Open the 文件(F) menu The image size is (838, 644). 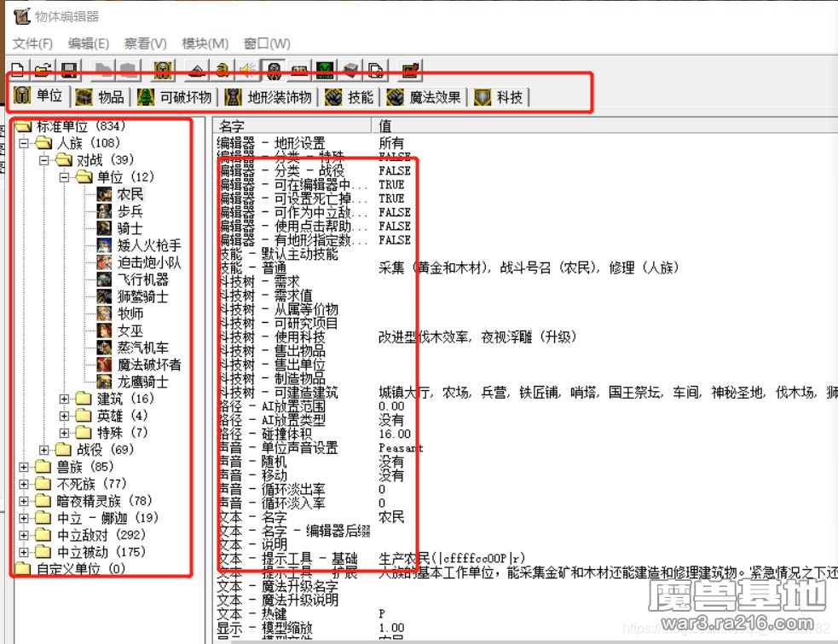point(32,43)
